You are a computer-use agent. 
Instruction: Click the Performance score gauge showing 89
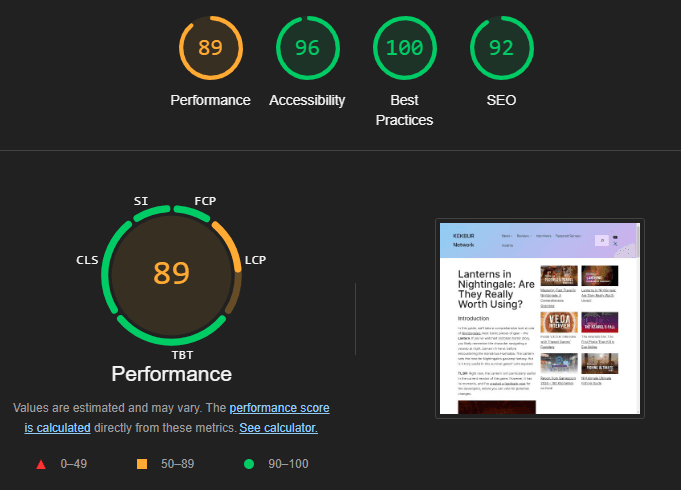pyautogui.click(x=210, y=48)
